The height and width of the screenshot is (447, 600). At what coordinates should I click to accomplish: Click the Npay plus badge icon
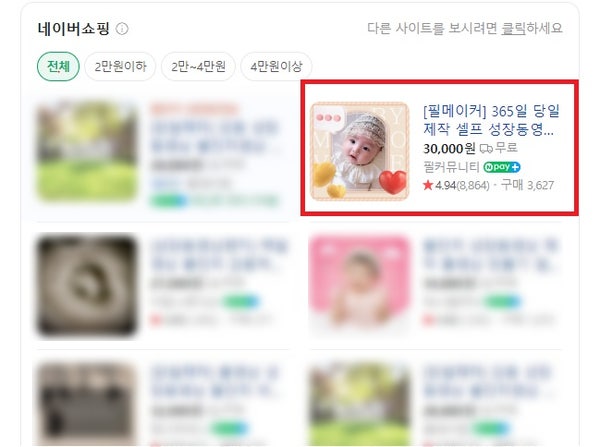click(502, 167)
